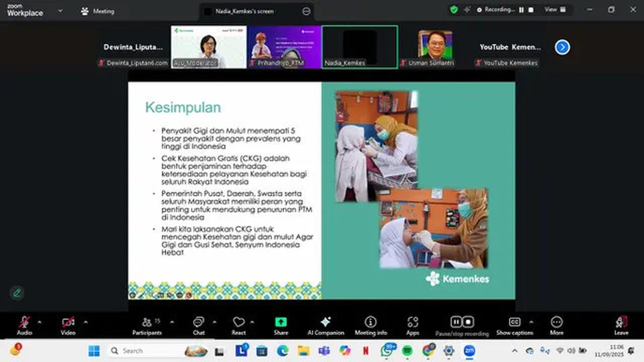Screen dimensions: 644x362
Task: Open WhatsApp from taskbar
Action: click(x=386, y=350)
